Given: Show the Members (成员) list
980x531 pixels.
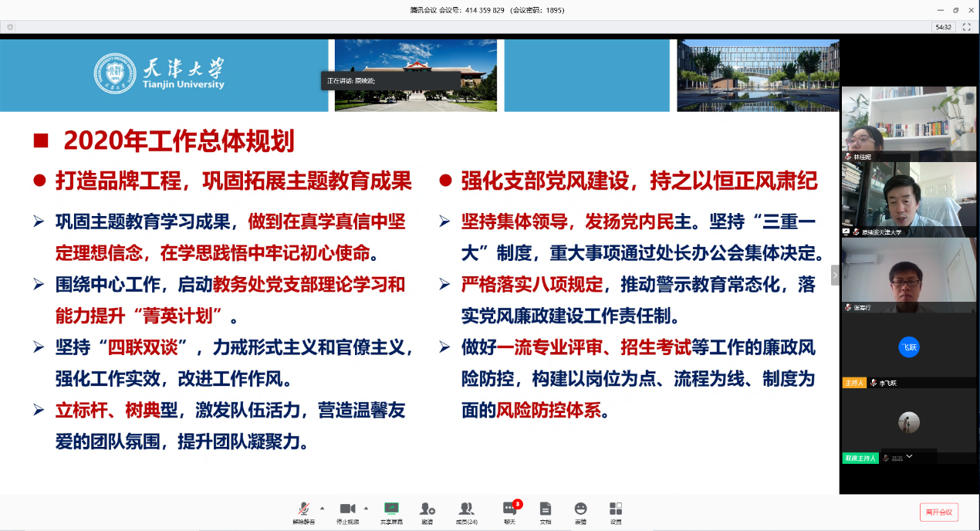Looking at the screenshot, I should [x=466, y=509].
